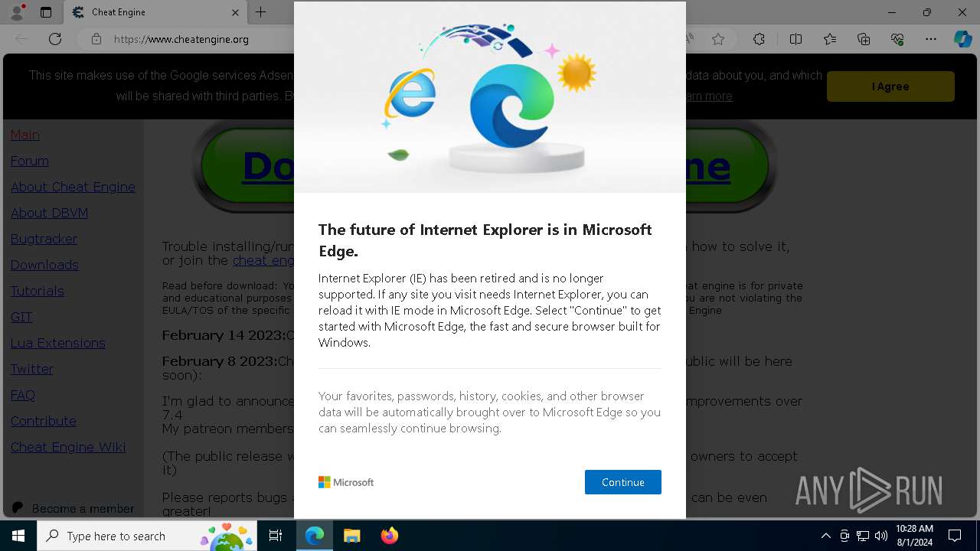Close the Cheat Engine tab

click(x=235, y=12)
